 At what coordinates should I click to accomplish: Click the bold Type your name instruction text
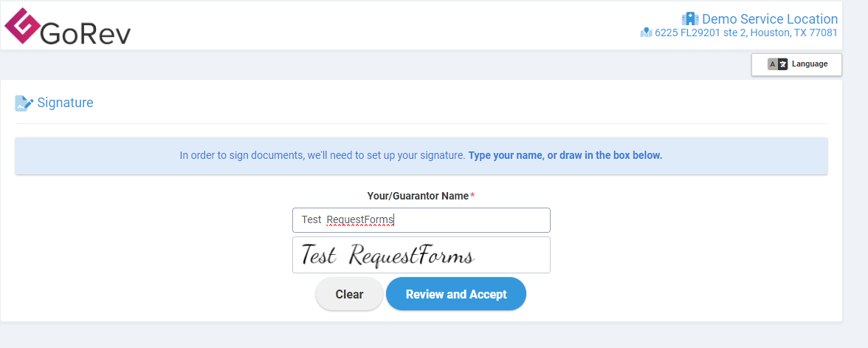(565, 155)
